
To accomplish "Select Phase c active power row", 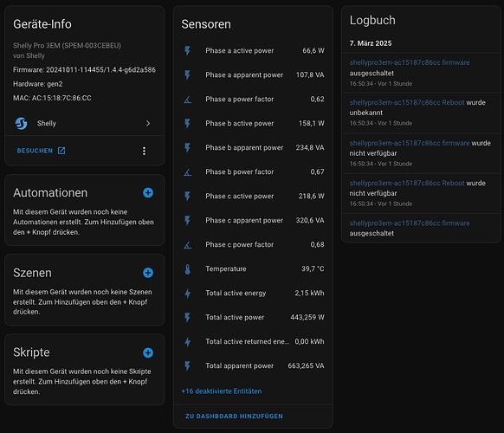I will coord(253,197).
